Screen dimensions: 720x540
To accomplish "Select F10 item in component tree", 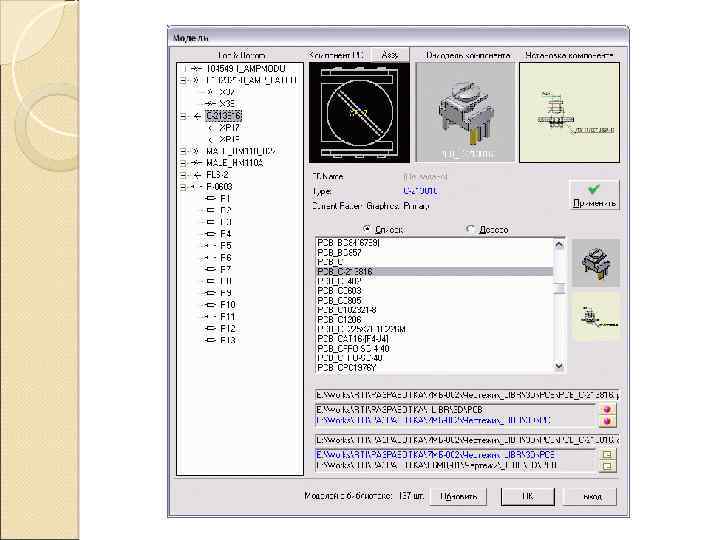I will pos(227,304).
